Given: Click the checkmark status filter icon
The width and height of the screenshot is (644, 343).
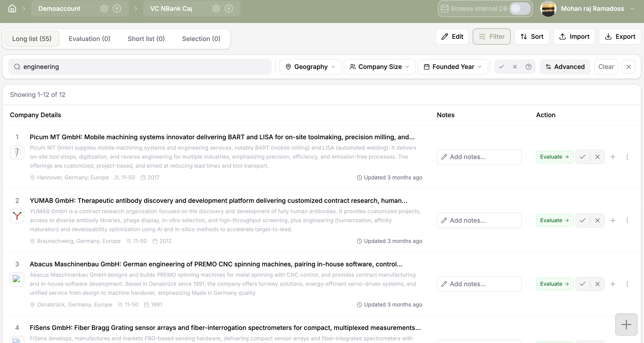Looking at the screenshot, I should (501, 67).
